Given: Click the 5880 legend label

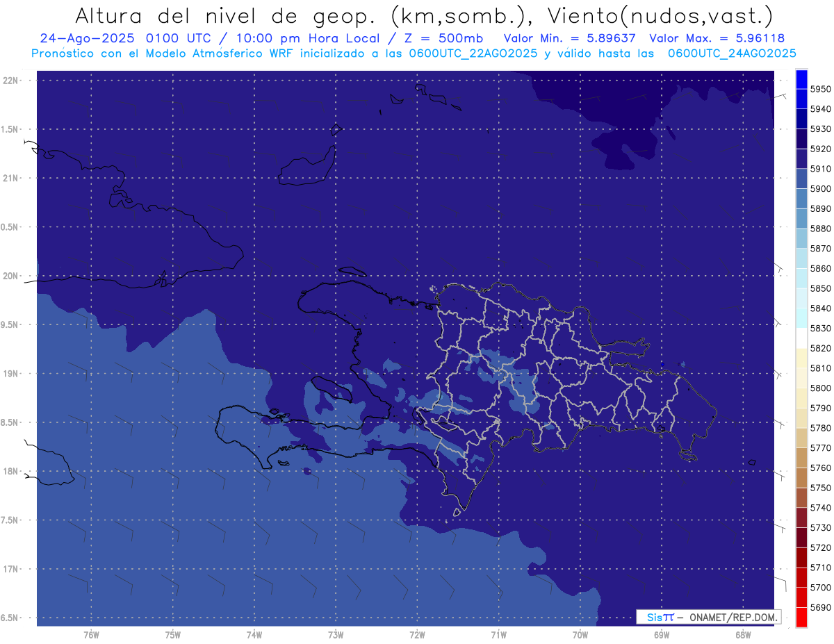Looking at the screenshot, I should tap(820, 229).
